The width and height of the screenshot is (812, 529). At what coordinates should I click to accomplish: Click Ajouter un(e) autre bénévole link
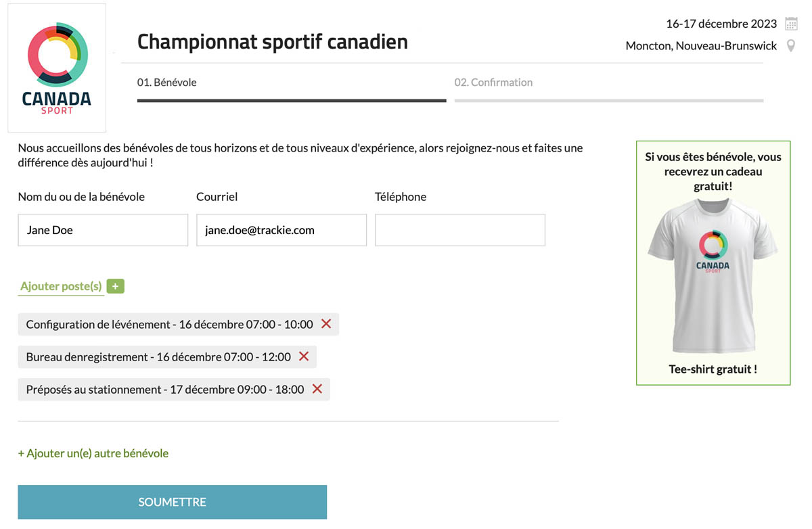pyautogui.click(x=93, y=453)
